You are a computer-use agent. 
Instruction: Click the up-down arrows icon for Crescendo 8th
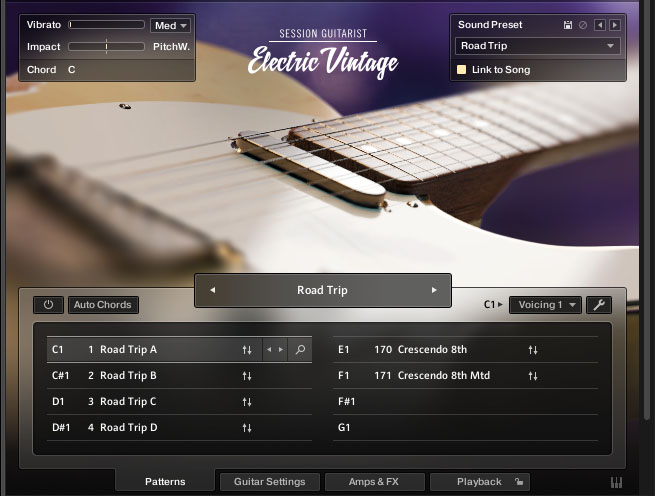coord(533,350)
